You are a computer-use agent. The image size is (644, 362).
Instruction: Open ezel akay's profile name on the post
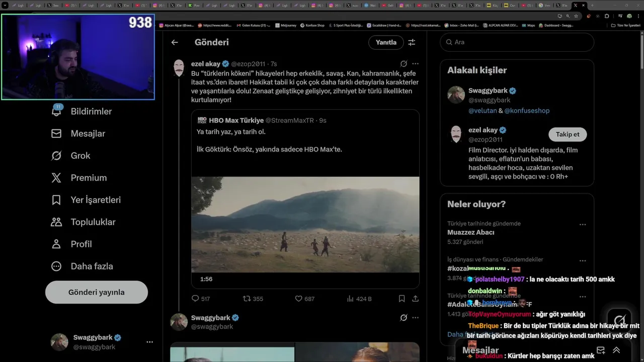pyautogui.click(x=206, y=64)
